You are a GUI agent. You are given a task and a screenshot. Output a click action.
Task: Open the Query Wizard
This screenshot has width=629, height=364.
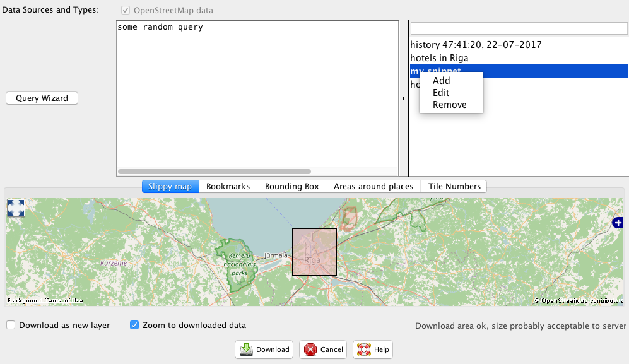(x=42, y=98)
